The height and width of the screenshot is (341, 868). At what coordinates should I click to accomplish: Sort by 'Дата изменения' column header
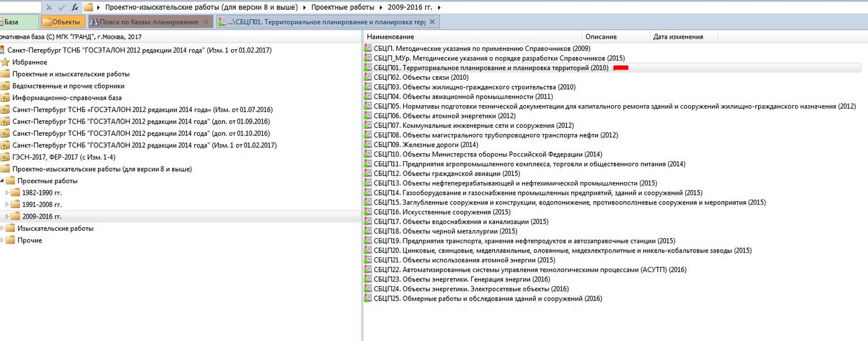pos(685,36)
